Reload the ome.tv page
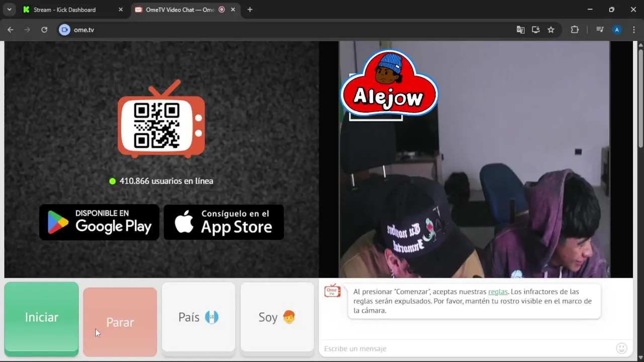The image size is (644, 362). [44, 30]
